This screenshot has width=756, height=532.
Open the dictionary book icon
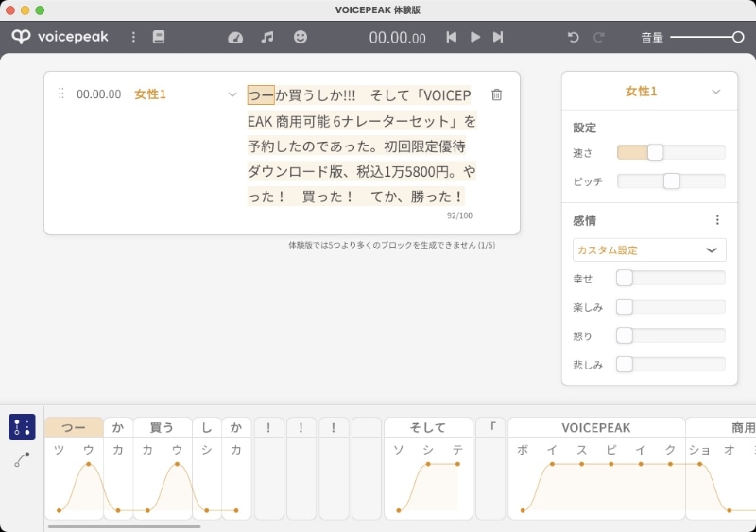click(159, 37)
